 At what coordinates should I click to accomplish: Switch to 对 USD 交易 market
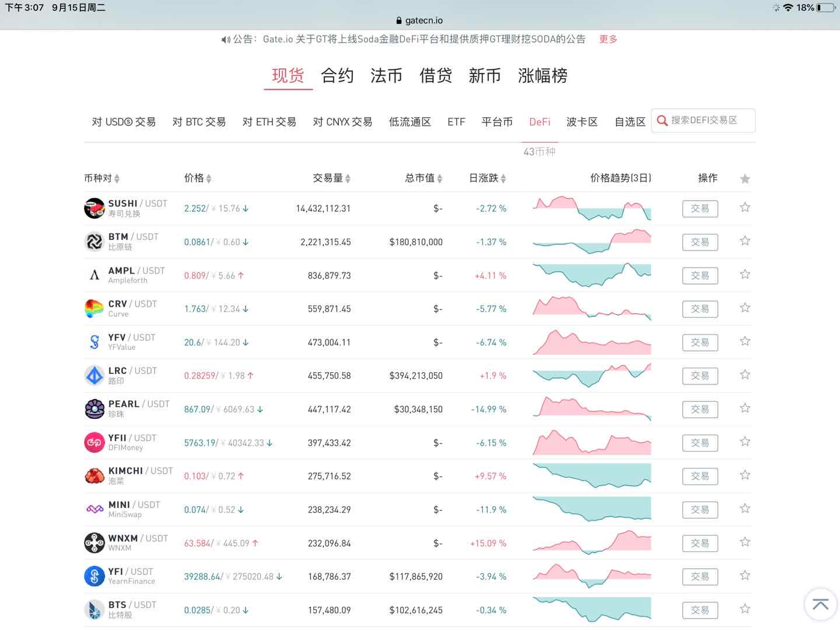124,122
